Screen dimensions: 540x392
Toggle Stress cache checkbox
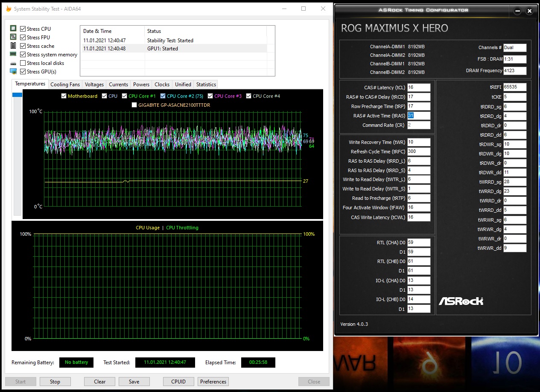tap(23, 46)
